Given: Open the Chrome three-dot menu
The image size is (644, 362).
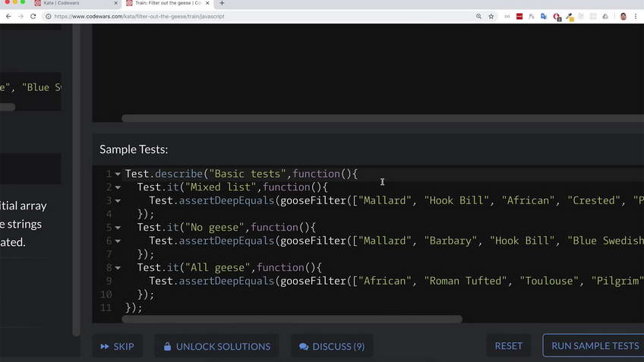Looking at the screenshot, I should (x=636, y=17).
